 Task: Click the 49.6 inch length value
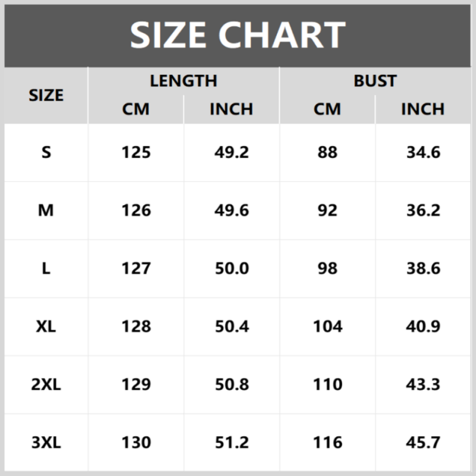point(231,211)
